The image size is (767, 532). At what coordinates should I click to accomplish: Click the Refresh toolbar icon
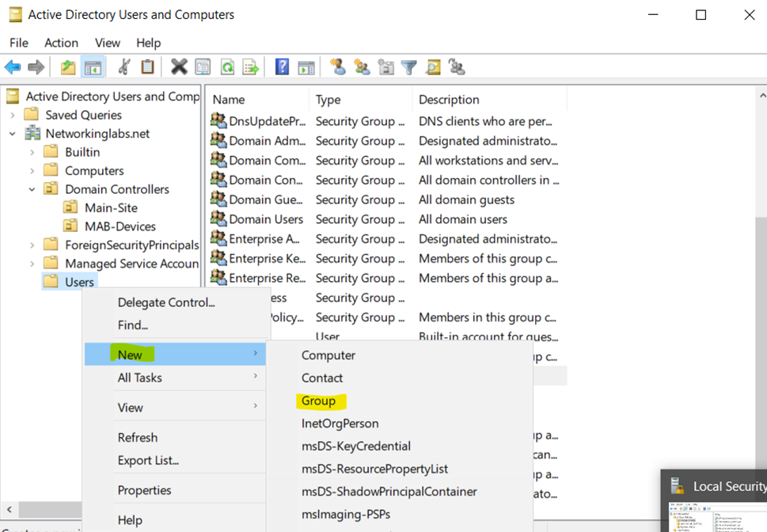tap(227, 67)
